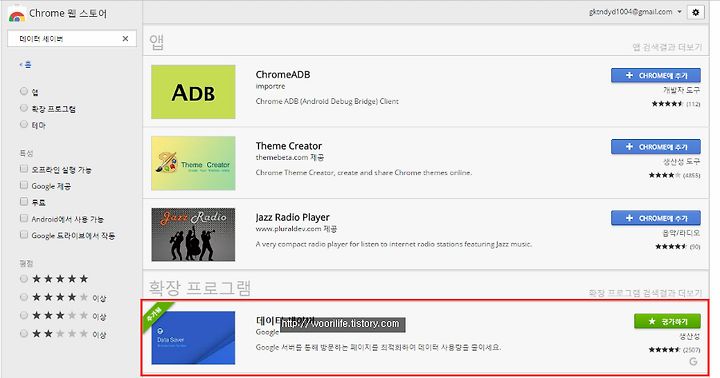Add Theme Creator to Chrome
720x378 pixels.
tap(656, 147)
